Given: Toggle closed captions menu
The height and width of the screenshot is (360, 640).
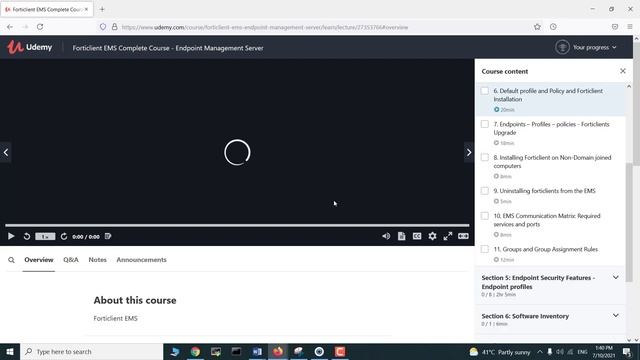Looking at the screenshot, I should [417, 236].
